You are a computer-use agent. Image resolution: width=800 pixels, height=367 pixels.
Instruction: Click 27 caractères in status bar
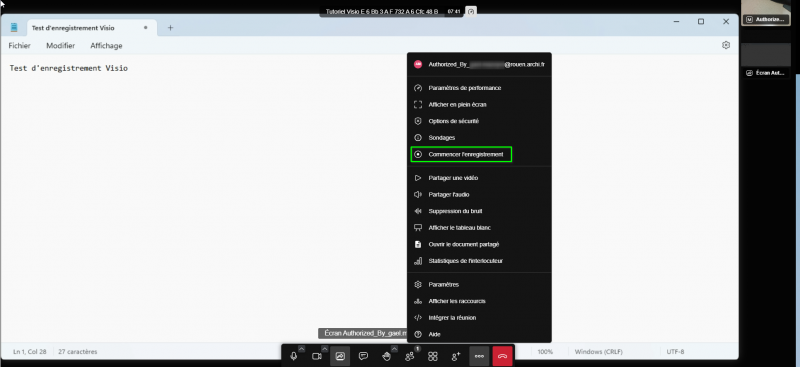coord(78,352)
